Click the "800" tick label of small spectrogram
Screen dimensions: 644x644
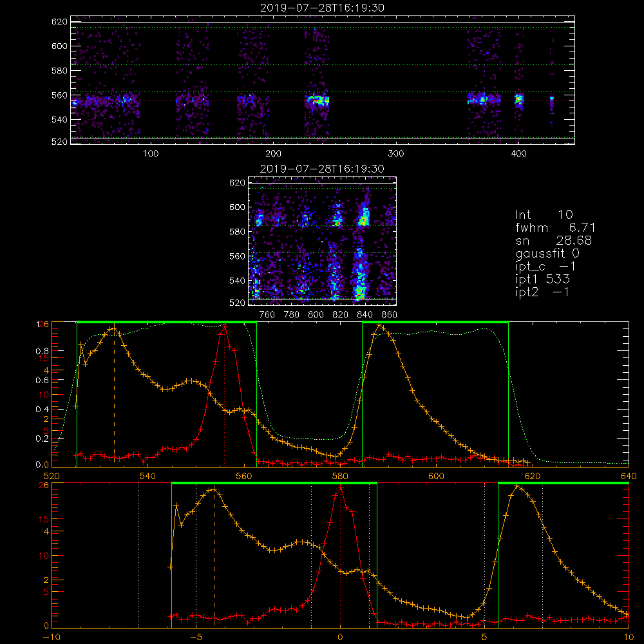(316, 315)
